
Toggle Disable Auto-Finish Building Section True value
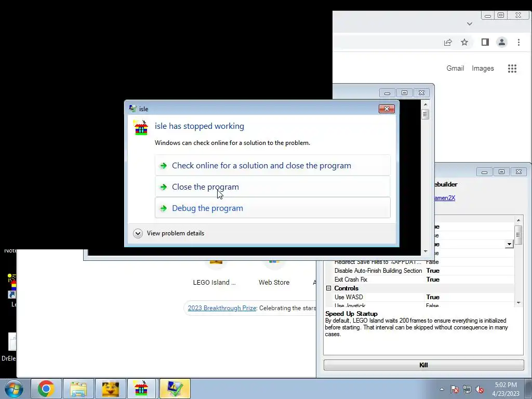[433, 270]
